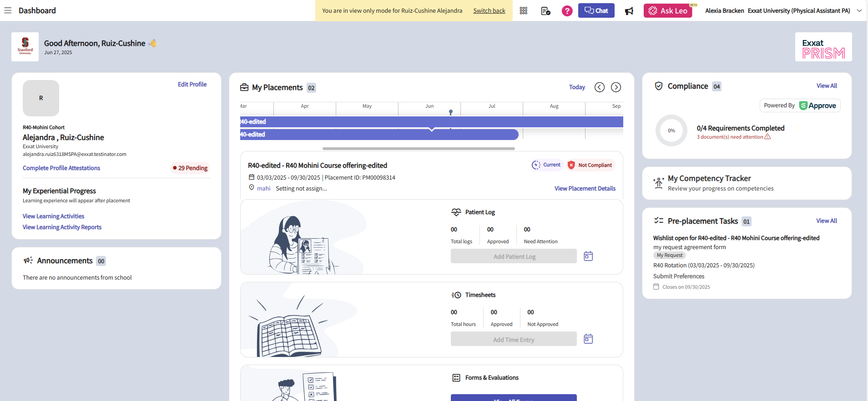The height and width of the screenshot is (401, 868).
Task: Click the placements timeline horizontal scrollbar
Action: pos(419,149)
